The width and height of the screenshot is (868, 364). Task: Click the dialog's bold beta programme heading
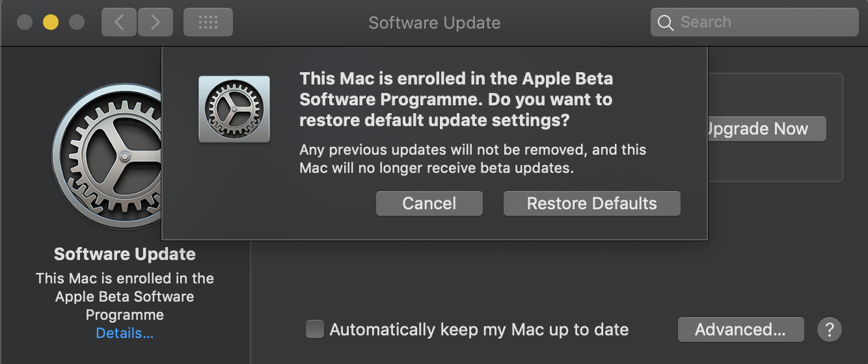tap(455, 99)
